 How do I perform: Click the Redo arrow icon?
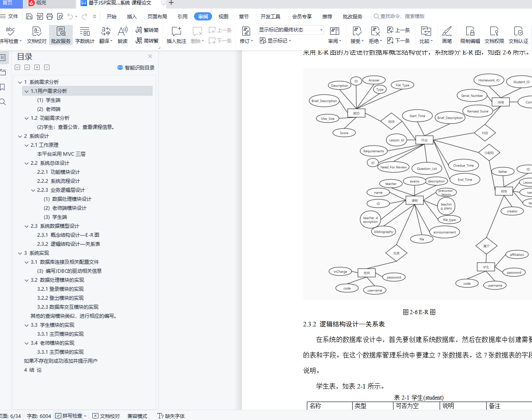click(84, 16)
